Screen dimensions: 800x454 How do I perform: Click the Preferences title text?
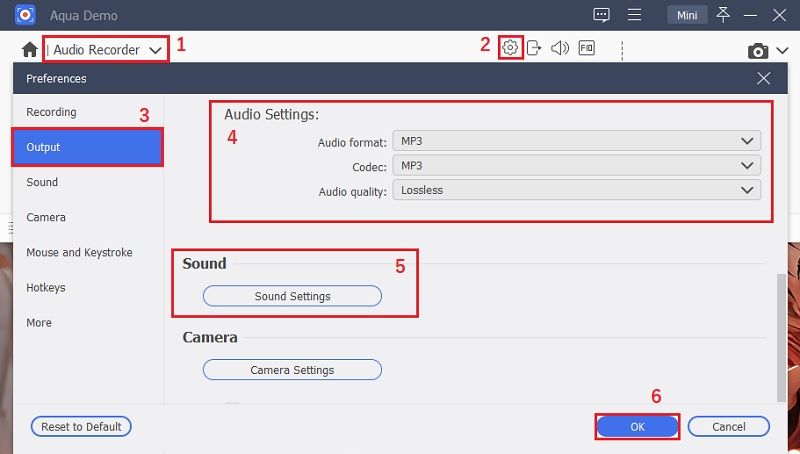[56, 79]
